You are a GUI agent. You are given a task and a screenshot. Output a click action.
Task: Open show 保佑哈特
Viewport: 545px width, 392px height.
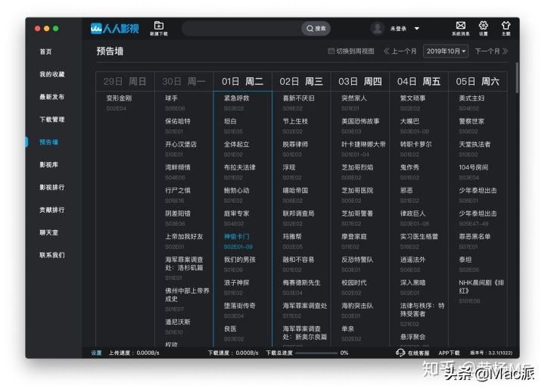point(178,121)
